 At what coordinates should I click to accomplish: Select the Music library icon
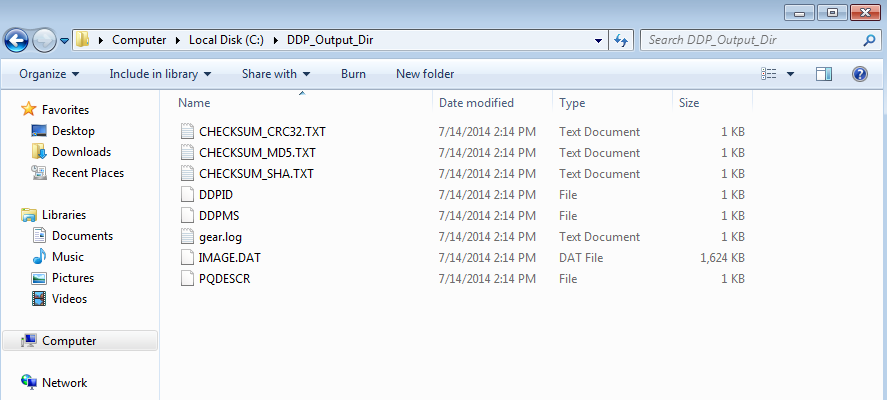pyautogui.click(x=40, y=257)
